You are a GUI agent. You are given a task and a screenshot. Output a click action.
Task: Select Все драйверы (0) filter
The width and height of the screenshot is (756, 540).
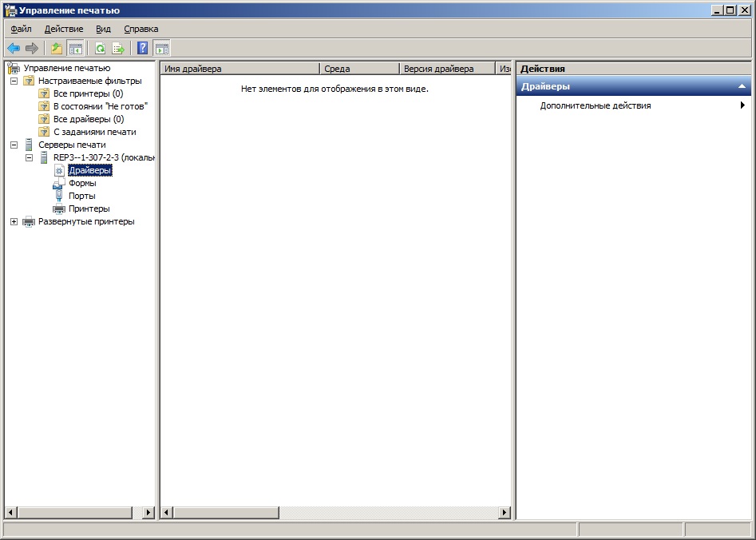pos(89,119)
